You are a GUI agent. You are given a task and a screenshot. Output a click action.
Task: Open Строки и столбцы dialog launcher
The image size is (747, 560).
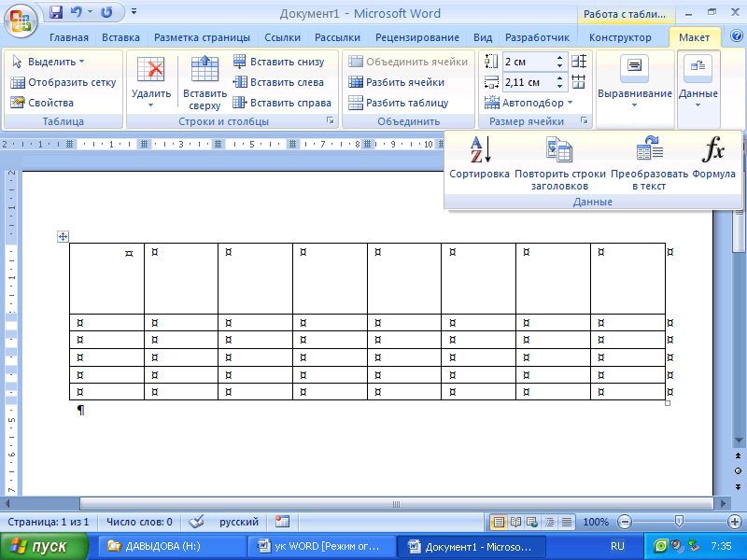tap(331, 121)
